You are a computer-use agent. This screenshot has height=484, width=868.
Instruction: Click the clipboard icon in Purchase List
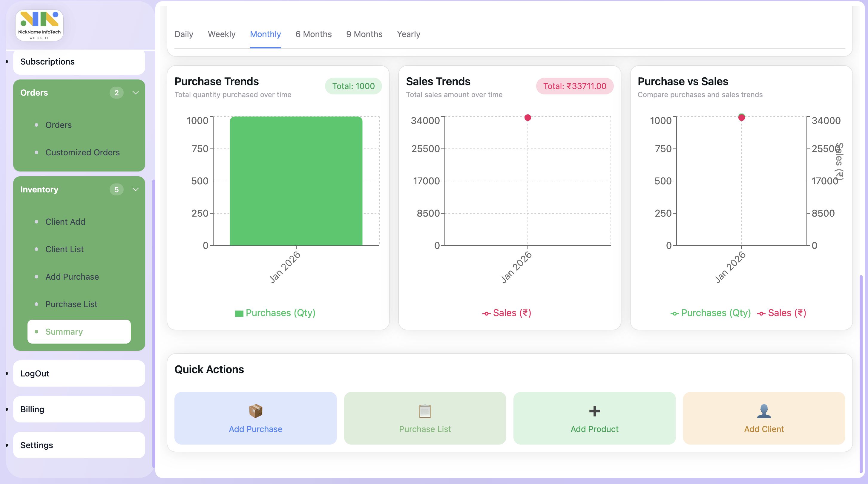coord(424,411)
